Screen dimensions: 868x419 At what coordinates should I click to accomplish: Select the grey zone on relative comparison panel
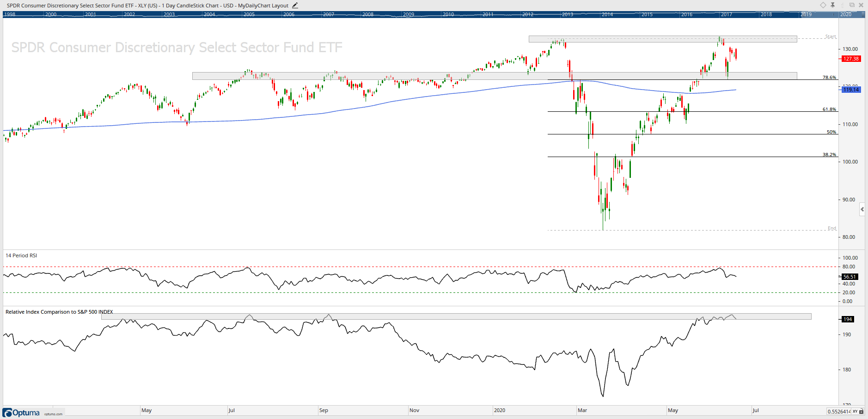(456, 316)
